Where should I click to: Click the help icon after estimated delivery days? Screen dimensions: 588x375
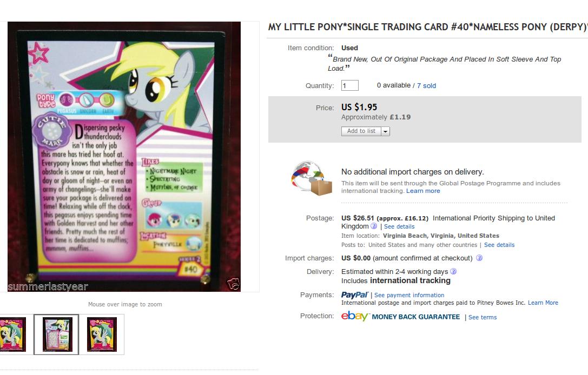point(453,272)
